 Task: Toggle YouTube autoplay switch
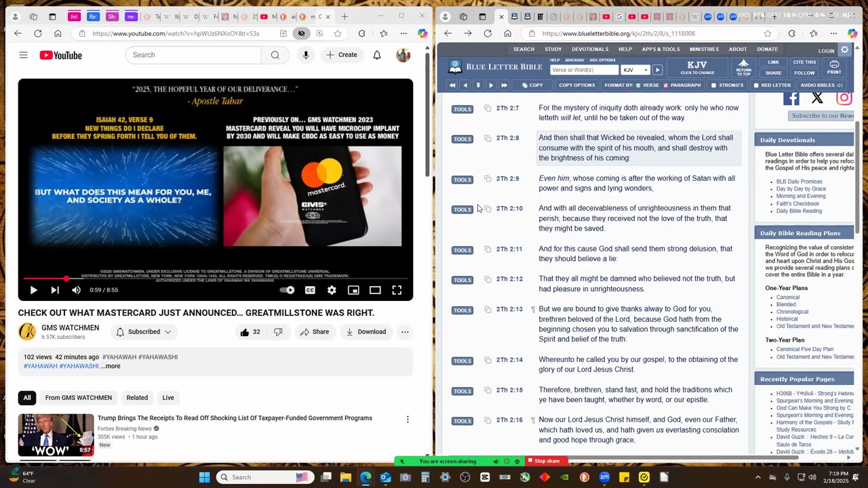(288, 290)
